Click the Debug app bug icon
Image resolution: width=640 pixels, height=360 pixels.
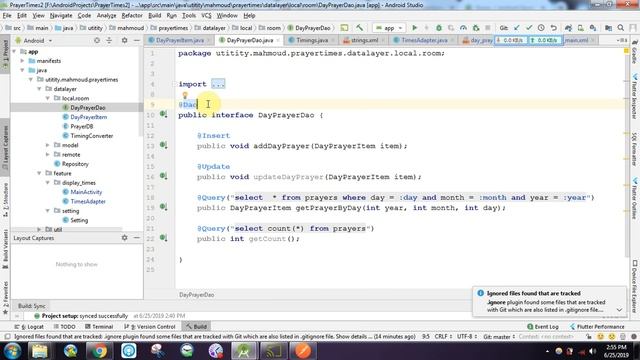click(x=439, y=28)
